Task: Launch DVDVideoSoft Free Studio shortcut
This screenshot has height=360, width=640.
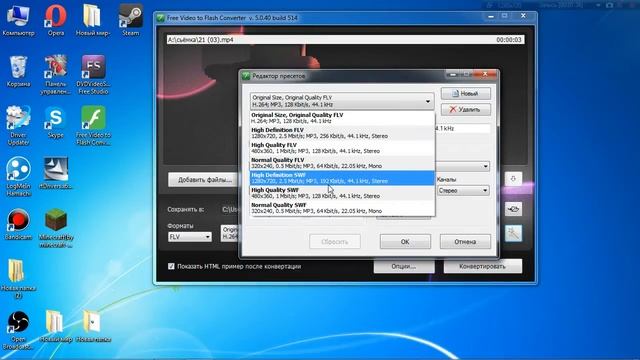Action: tap(93, 75)
